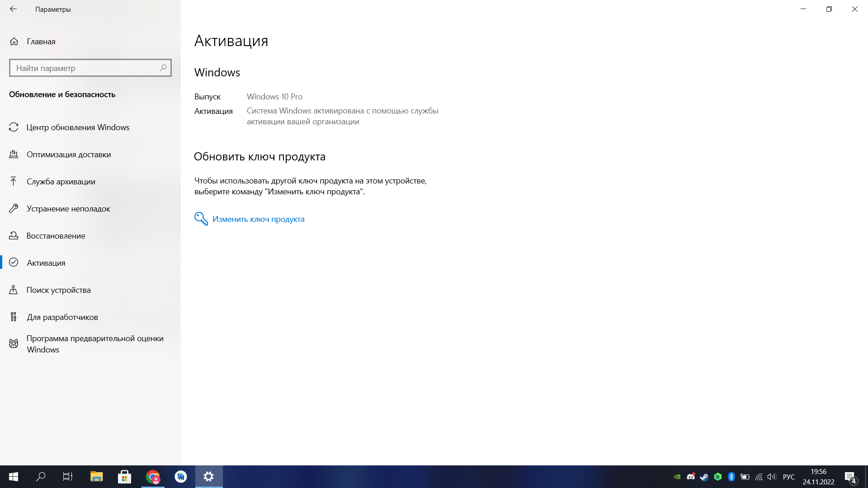This screenshot has width=868, height=488.
Task: Open the green Kaspersky tray icon
Action: 718,477
